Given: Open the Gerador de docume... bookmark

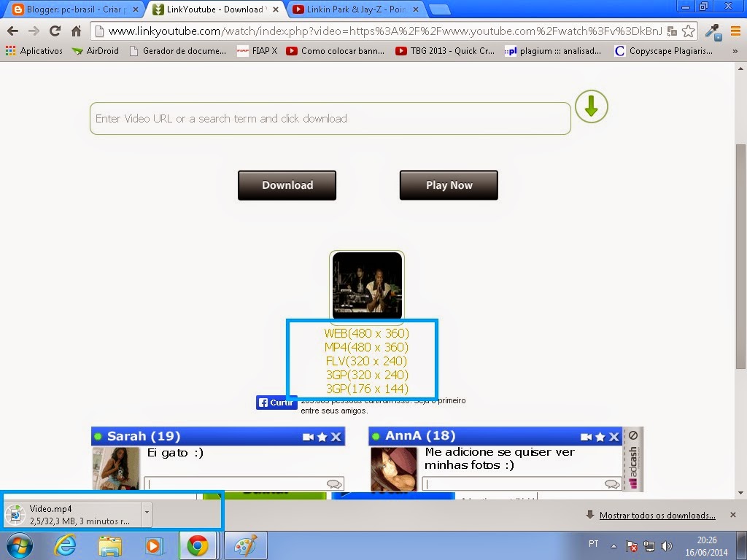Looking at the screenshot, I should point(178,50).
